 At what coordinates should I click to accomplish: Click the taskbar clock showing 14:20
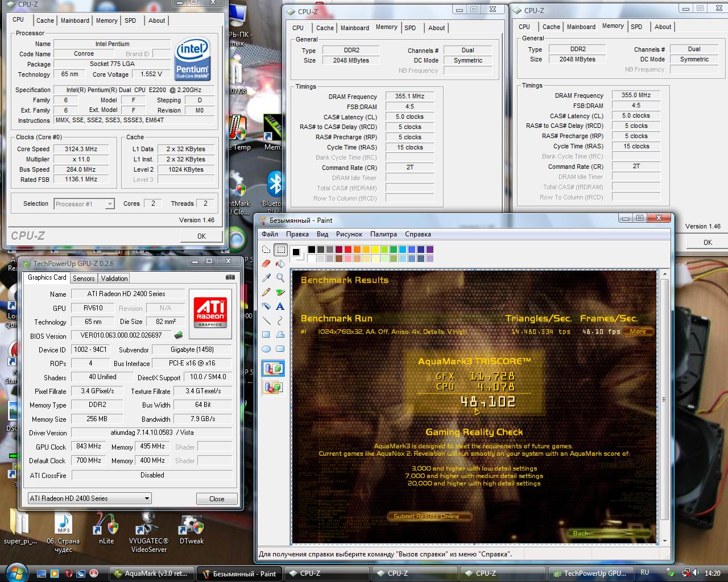tap(712, 573)
